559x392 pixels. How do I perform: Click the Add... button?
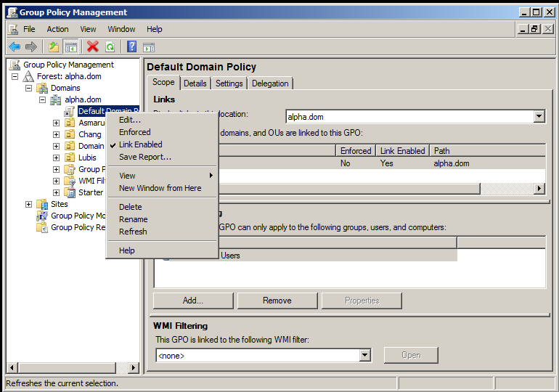[x=193, y=301]
